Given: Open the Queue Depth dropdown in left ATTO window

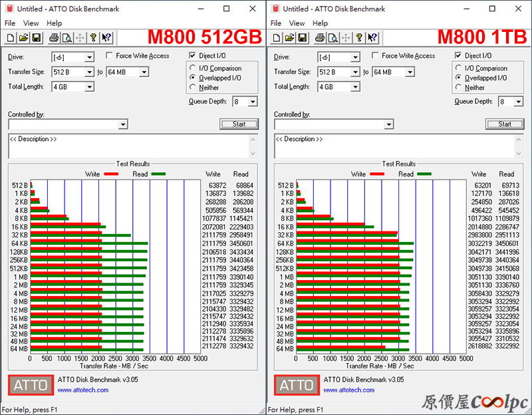Looking at the screenshot, I should point(253,102).
